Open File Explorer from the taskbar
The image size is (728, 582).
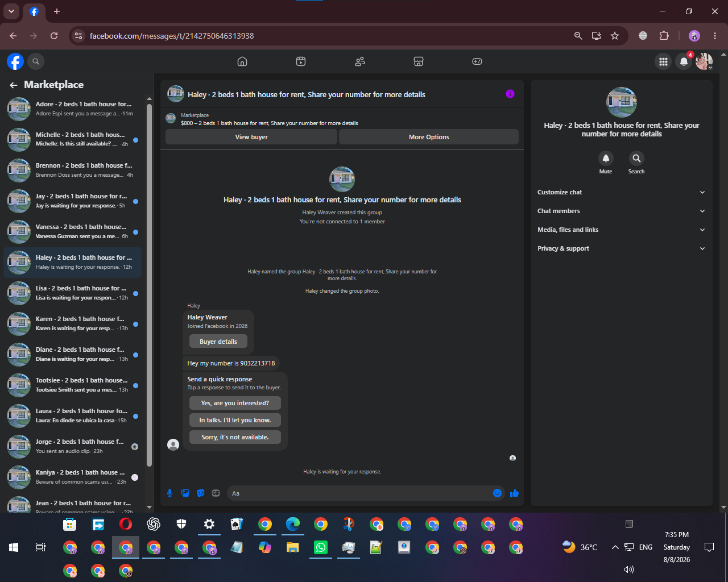click(293, 547)
